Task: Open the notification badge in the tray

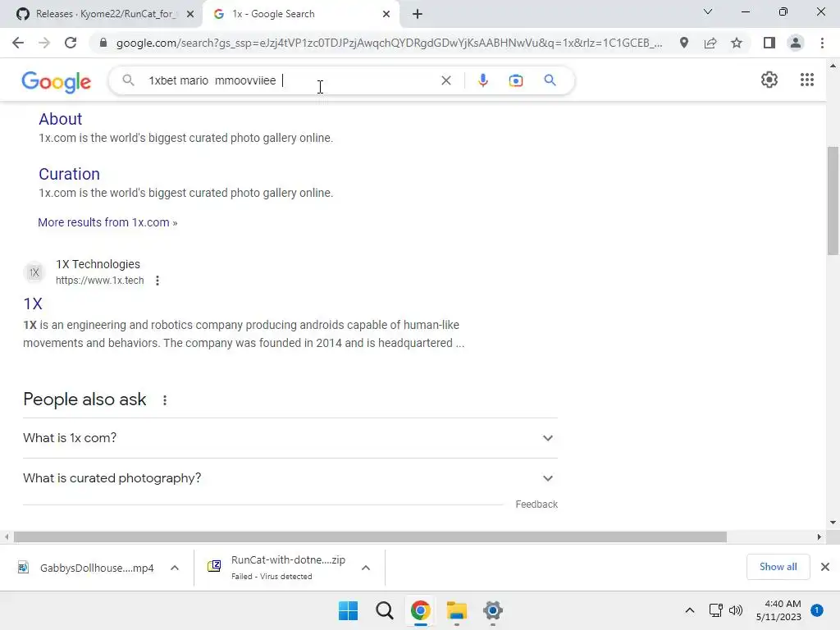Action: (x=816, y=610)
